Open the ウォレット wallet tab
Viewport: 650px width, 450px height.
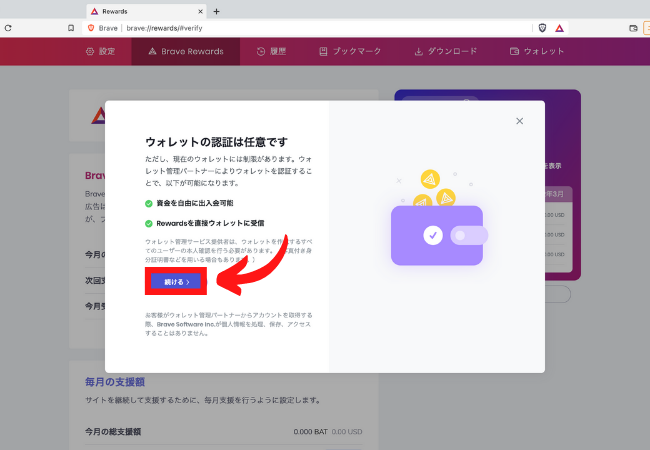[x=537, y=51]
